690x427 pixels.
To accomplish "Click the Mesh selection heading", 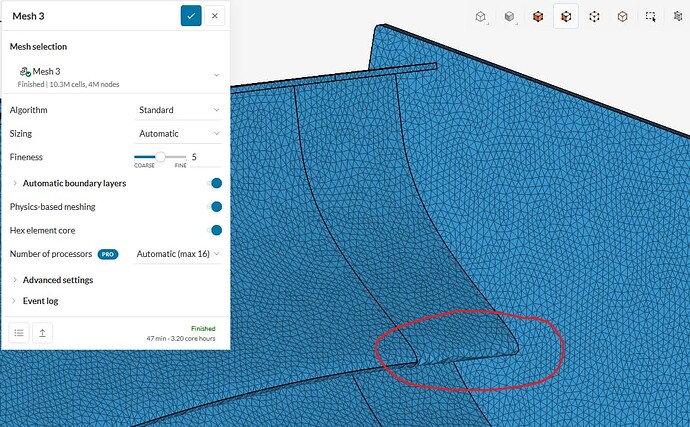I will click(38, 47).
